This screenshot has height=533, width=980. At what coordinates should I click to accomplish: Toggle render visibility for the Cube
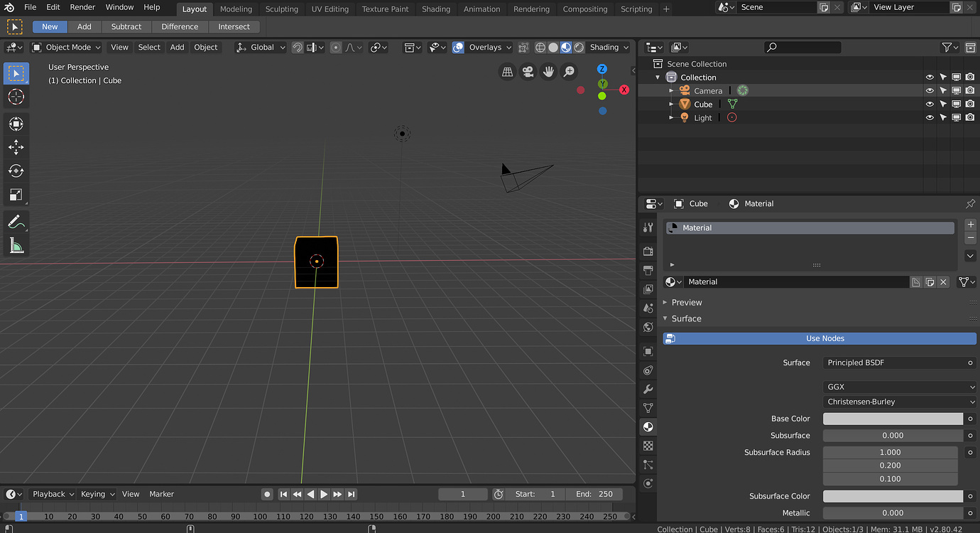tap(970, 104)
